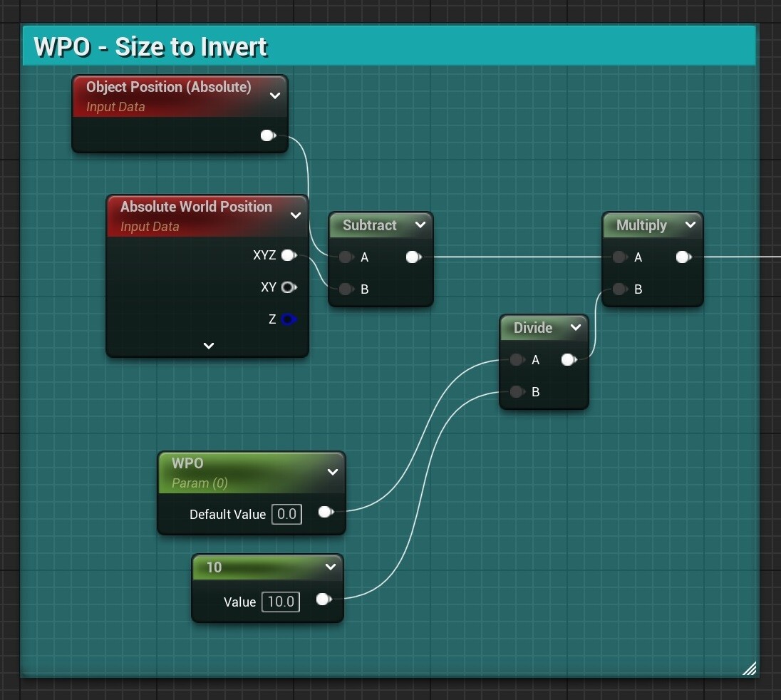781x700 pixels.
Task: Select the Multiply node output pin
Action: (x=683, y=257)
